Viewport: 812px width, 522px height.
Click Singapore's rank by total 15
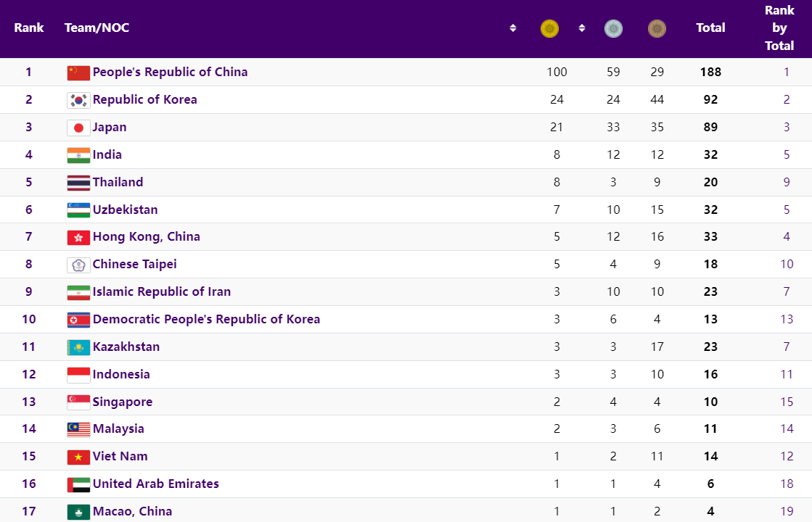(787, 402)
